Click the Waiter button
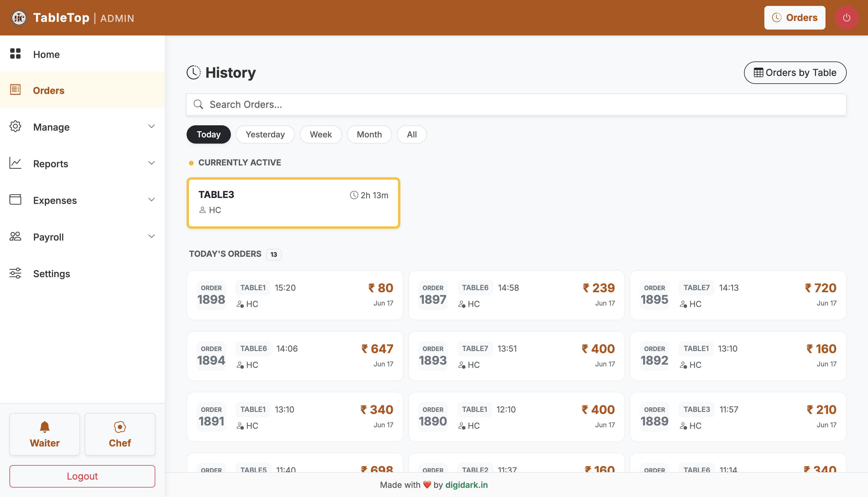This screenshot has width=868, height=497. point(45,434)
